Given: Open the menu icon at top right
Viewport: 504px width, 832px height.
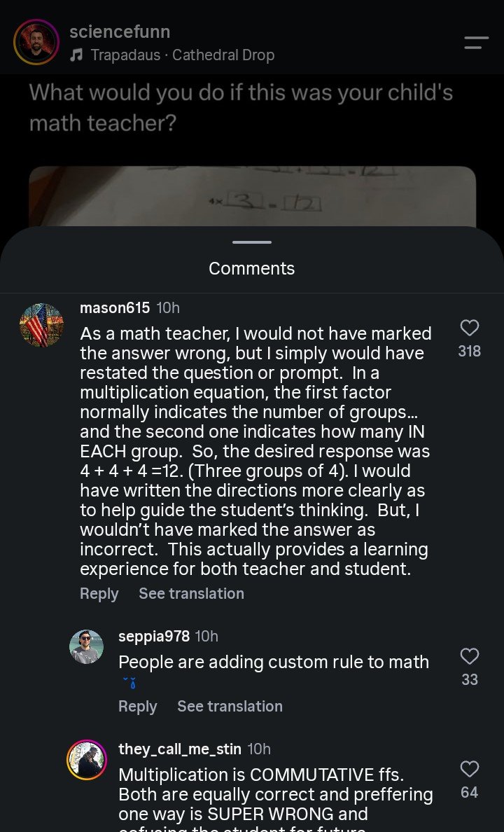Looking at the screenshot, I should 477,43.
